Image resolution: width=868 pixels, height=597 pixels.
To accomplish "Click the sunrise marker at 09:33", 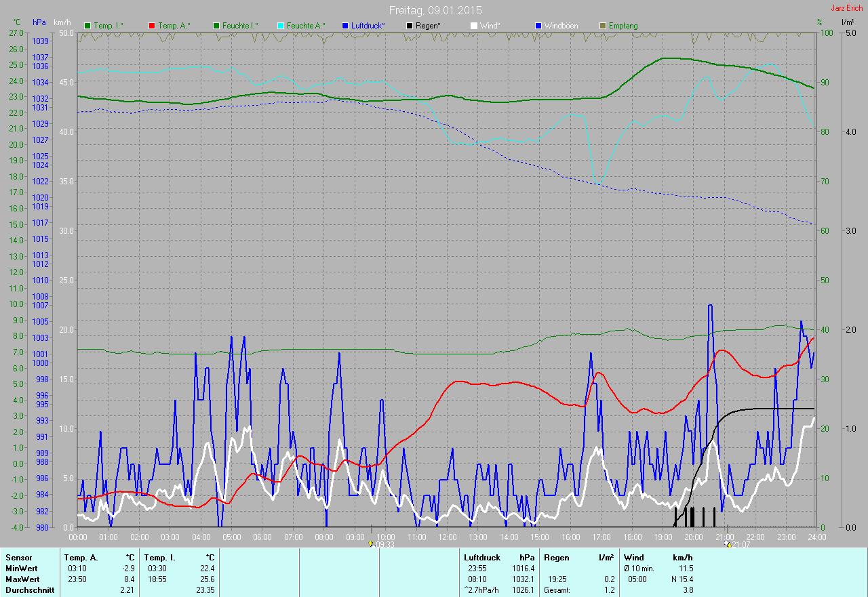I will pos(370,543).
